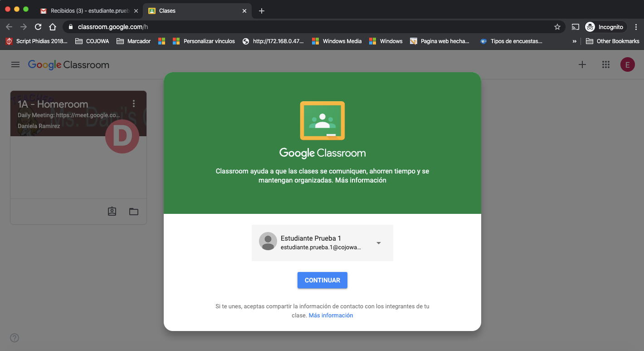Screen dimensions: 644x351
Task: Open the Google apps grid
Action: coord(605,64)
